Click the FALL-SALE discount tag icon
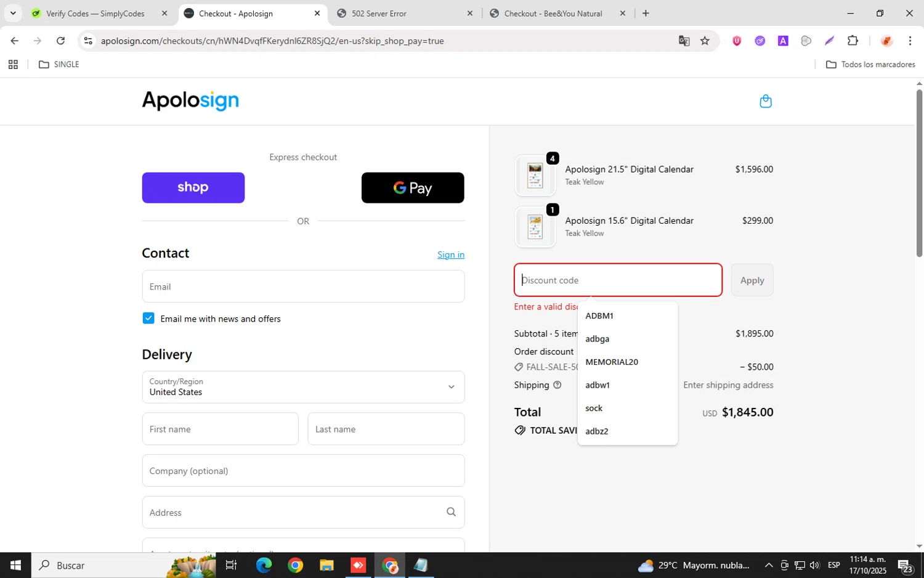 point(519,367)
